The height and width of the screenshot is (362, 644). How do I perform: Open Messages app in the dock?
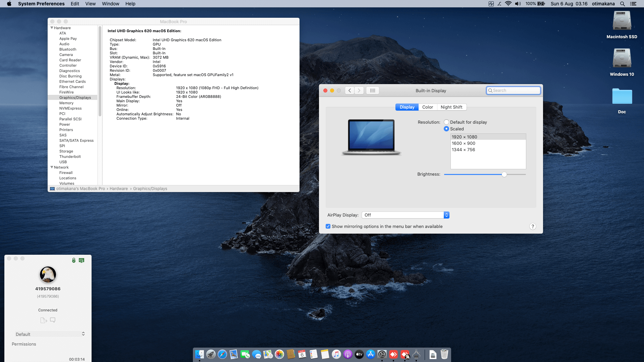(x=257, y=354)
